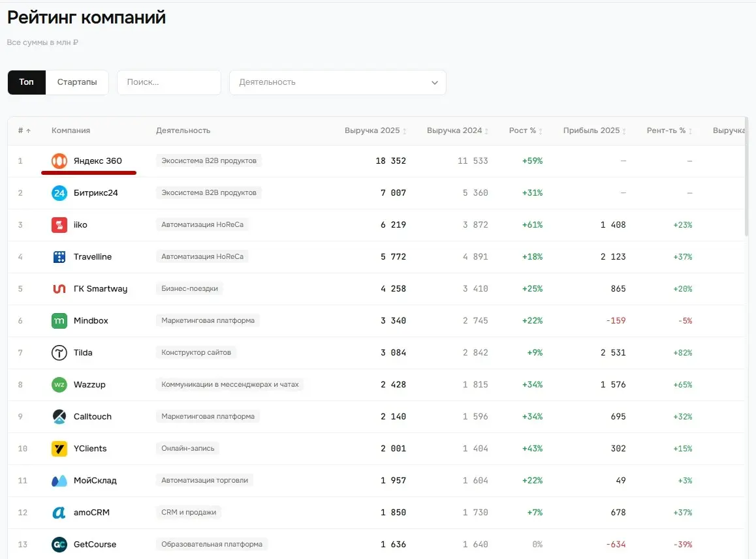Click the Битрикс24 logo icon

click(x=59, y=193)
